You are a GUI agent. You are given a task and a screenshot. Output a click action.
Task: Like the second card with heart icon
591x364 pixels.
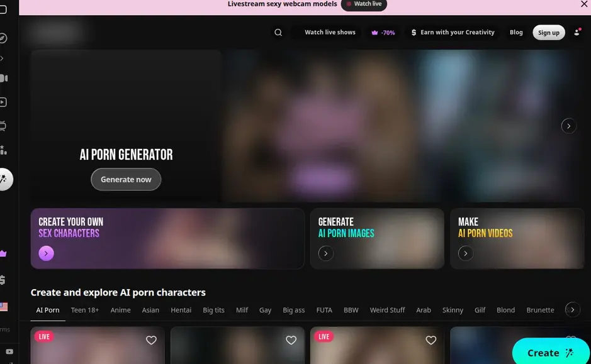[x=291, y=340]
